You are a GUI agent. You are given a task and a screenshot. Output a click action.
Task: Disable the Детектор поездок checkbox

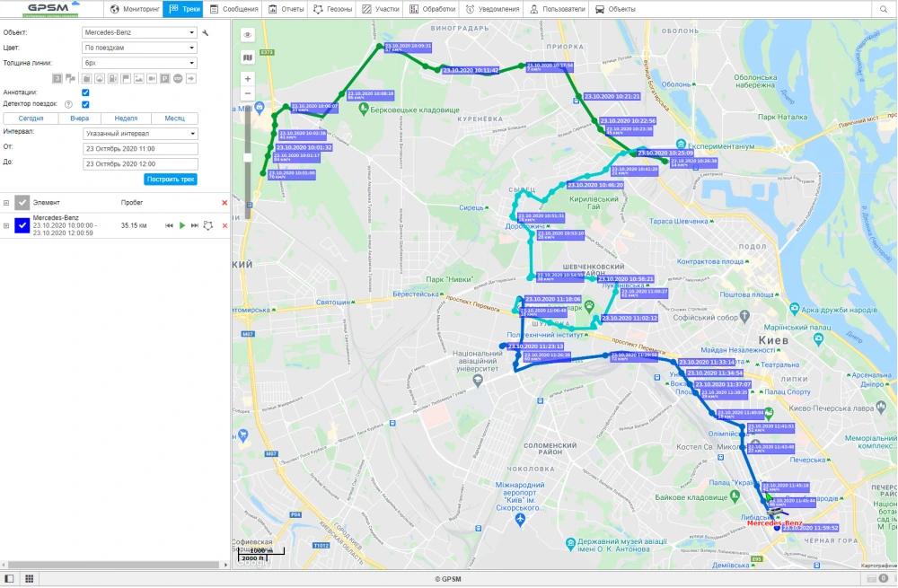pyautogui.click(x=85, y=103)
